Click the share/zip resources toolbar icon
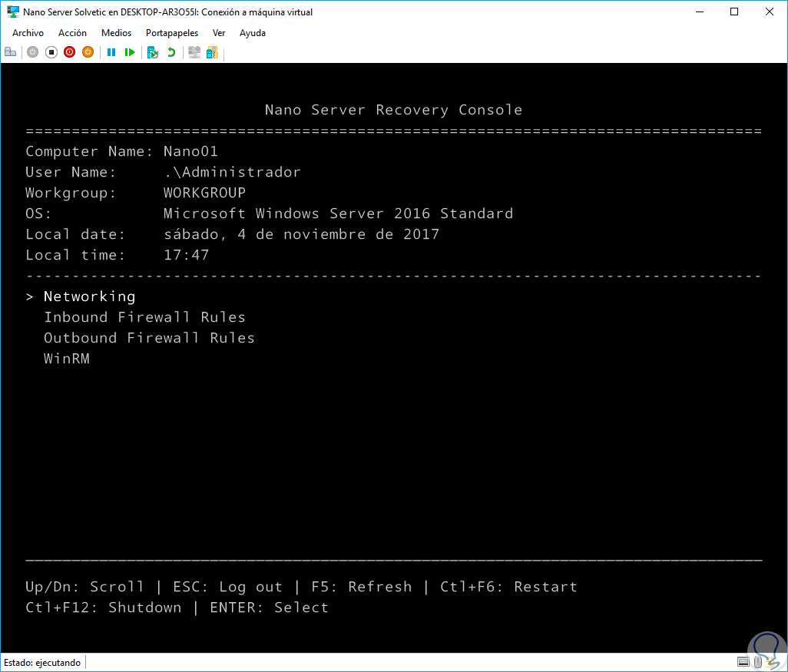Viewport: 788px width, 672px height. click(213, 51)
